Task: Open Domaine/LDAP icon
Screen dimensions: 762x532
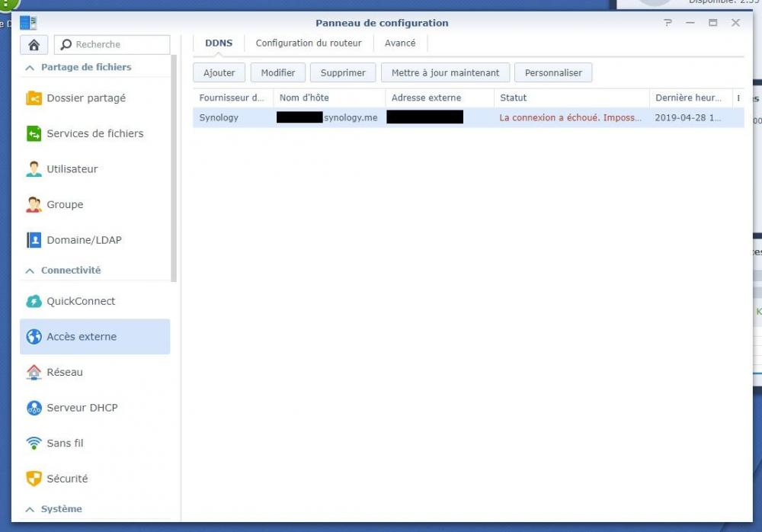Action: tap(34, 240)
